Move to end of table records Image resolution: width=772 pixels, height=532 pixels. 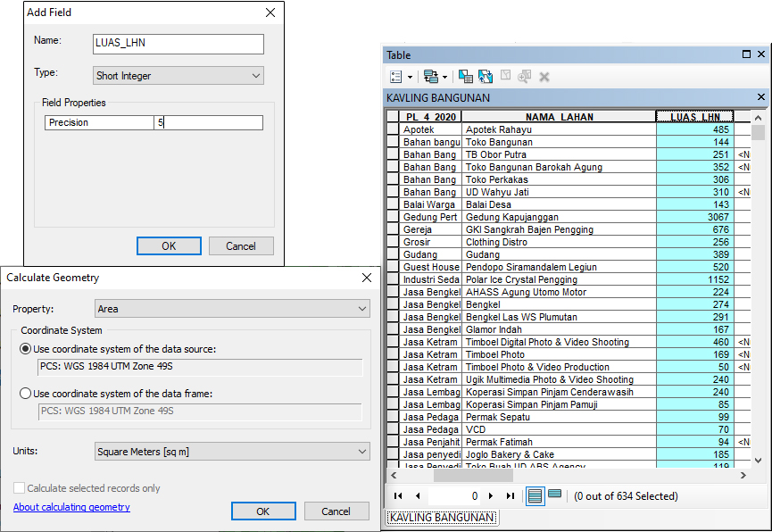(511, 496)
